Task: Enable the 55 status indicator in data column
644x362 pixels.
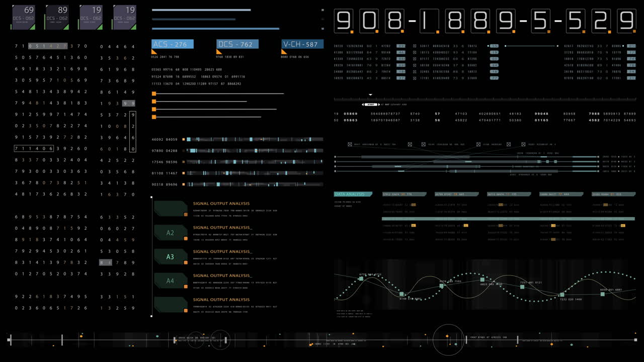Action: [x=494, y=46]
